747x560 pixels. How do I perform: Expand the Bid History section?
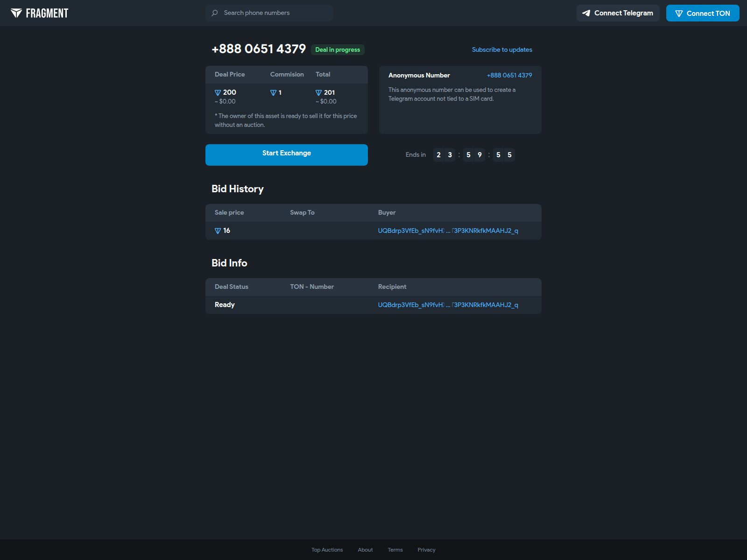click(x=237, y=189)
